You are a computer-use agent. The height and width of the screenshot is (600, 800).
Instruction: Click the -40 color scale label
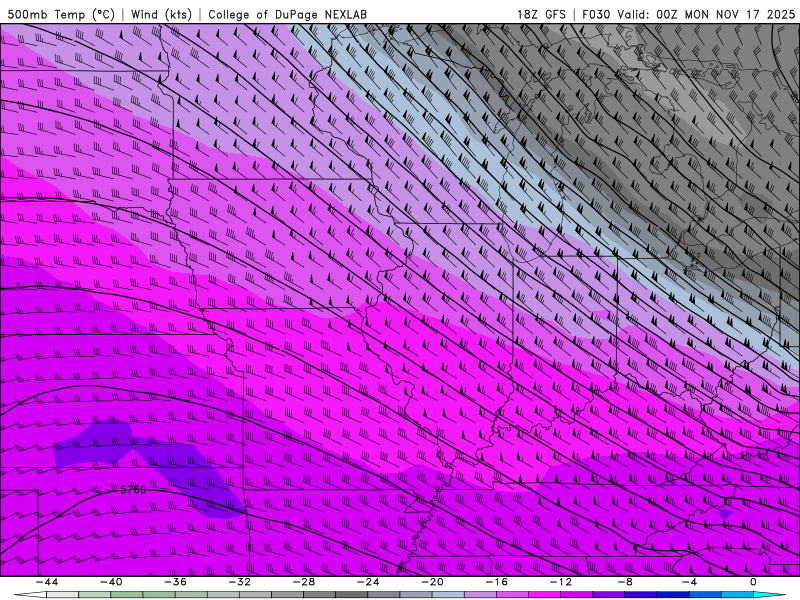[x=111, y=582]
